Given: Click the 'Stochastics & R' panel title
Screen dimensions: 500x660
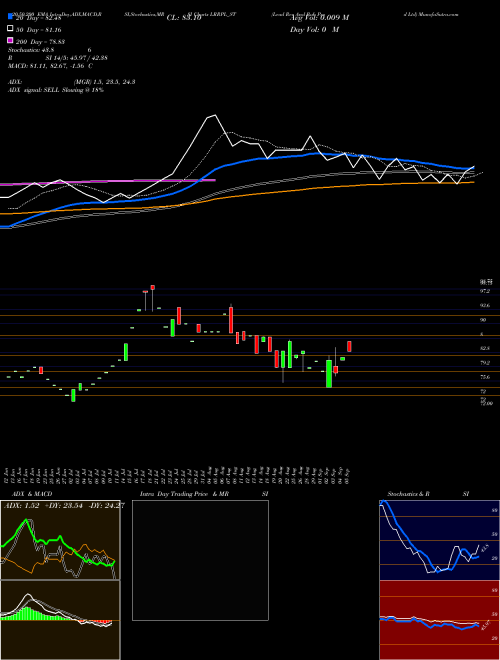Looking at the screenshot, I should (409, 494).
